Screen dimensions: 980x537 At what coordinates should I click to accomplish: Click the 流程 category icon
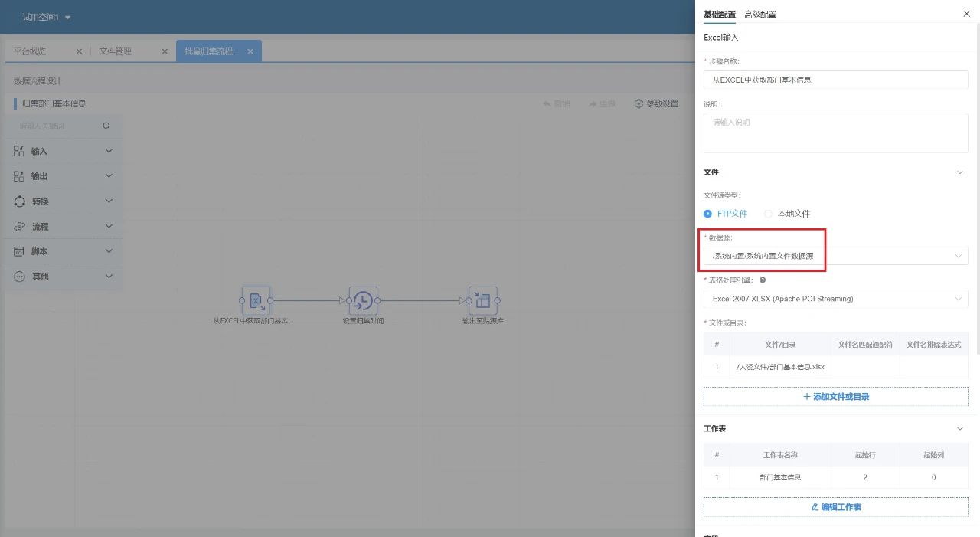19,227
